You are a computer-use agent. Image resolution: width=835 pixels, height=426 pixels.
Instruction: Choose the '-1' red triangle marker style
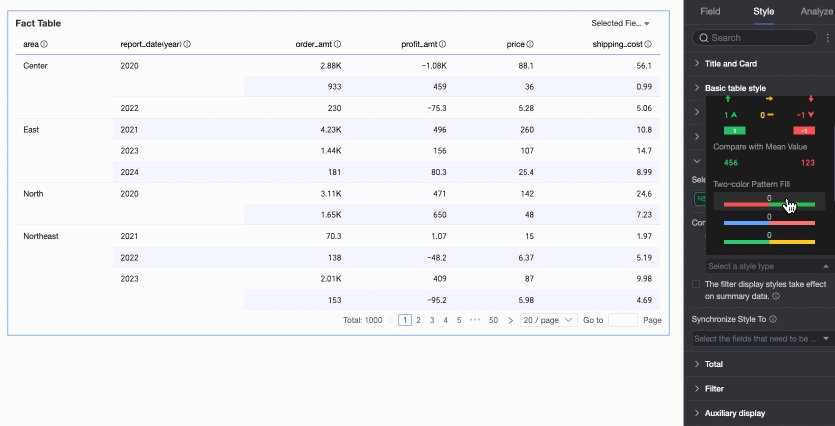(x=806, y=115)
